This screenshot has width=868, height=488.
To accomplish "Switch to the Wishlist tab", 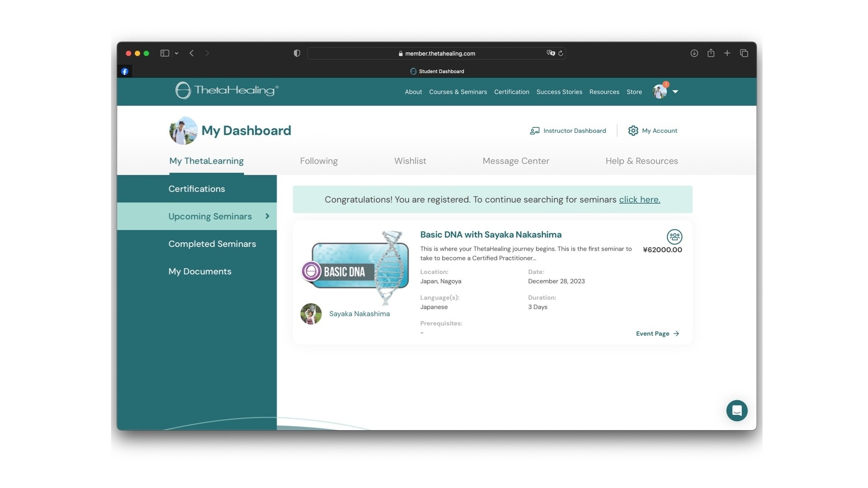I will pyautogui.click(x=410, y=161).
